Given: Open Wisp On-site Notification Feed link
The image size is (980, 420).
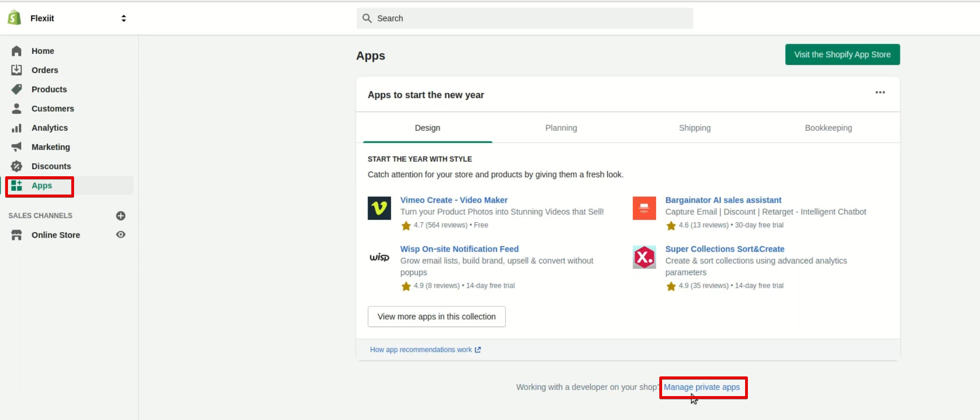Looking at the screenshot, I should click(460, 249).
